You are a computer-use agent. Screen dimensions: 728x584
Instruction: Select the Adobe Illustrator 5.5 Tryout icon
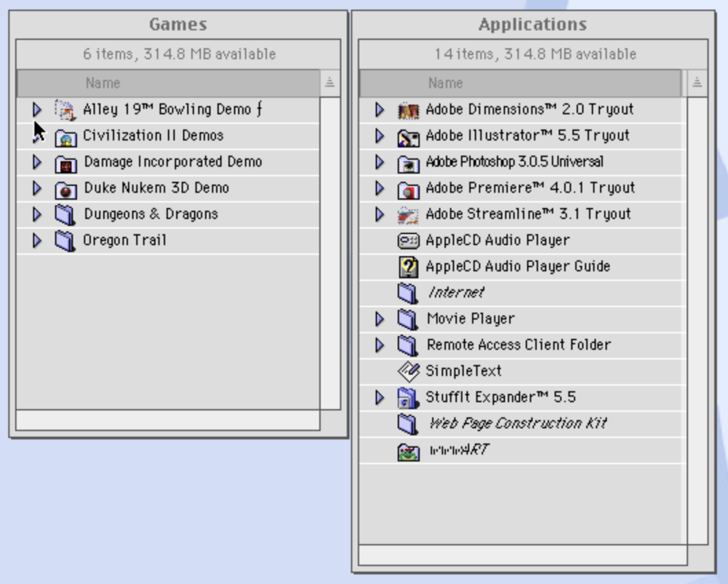409,136
